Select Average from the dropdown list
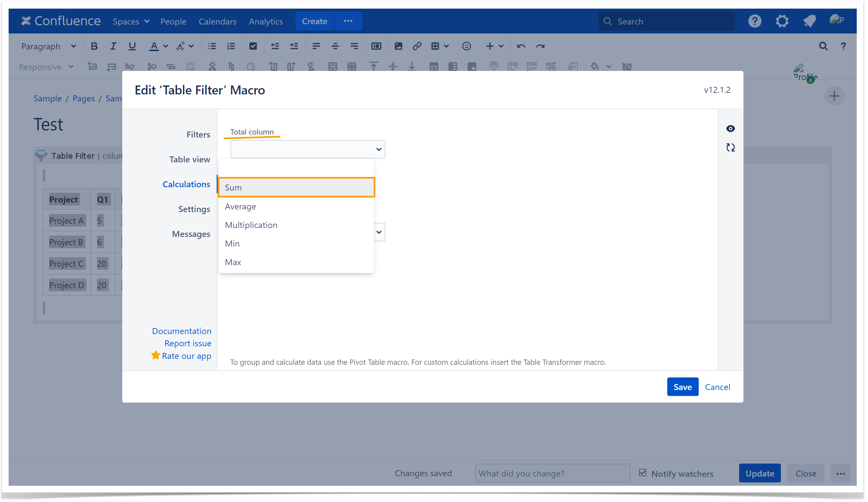The width and height of the screenshot is (868, 502). [x=241, y=206]
